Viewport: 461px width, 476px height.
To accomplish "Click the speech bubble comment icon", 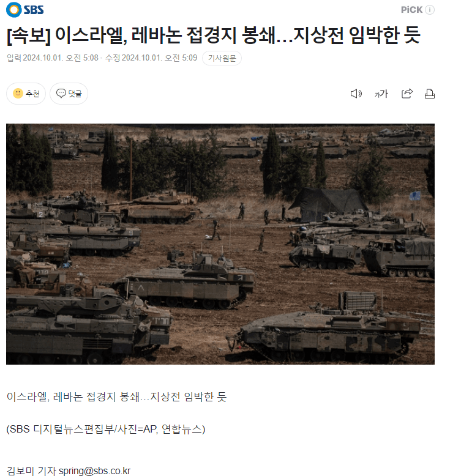I will (61, 93).
